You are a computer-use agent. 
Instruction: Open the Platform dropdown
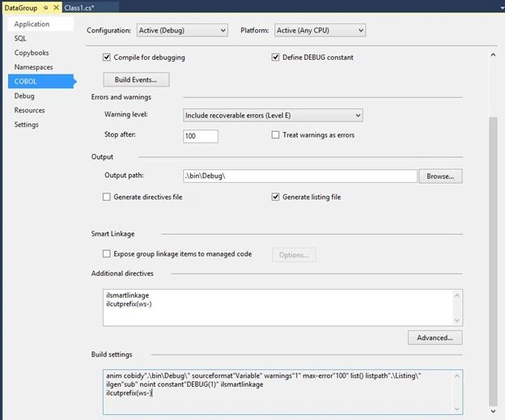click(x=320, y=30)
